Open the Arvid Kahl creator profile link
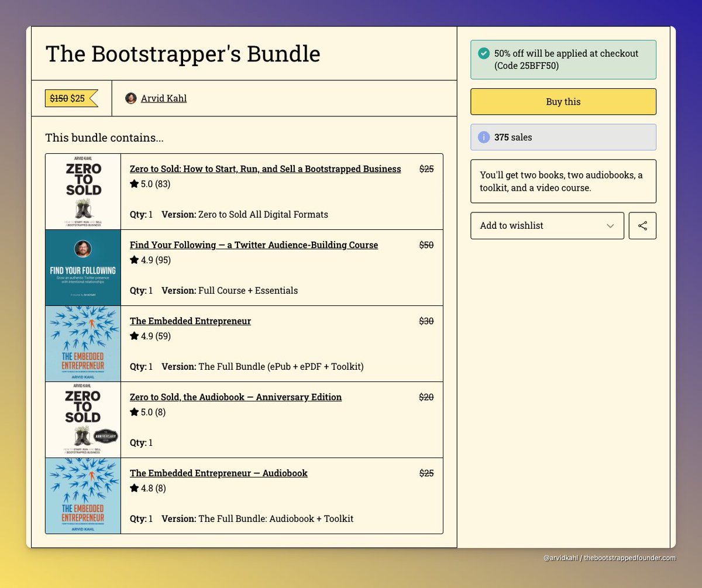702x588 pixels. tap(163, 98)
